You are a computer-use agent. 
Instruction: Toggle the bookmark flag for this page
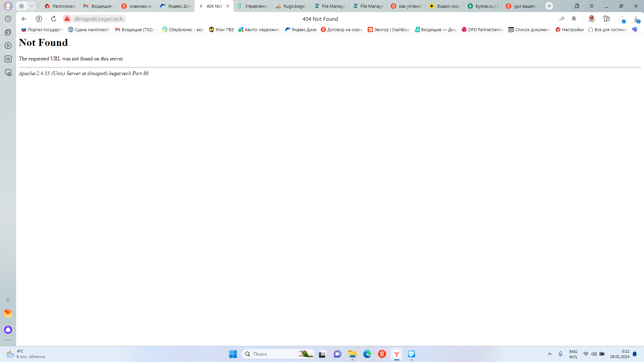(574, 19)
